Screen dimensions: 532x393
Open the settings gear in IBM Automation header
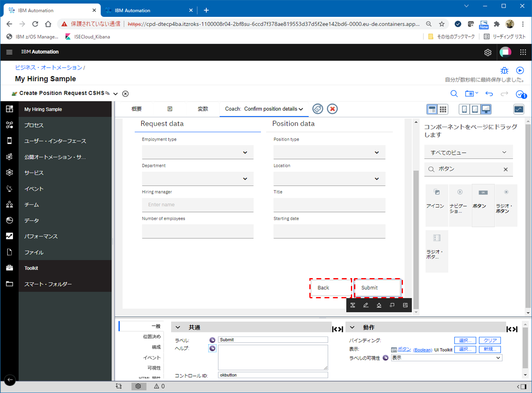click(488, 52)
